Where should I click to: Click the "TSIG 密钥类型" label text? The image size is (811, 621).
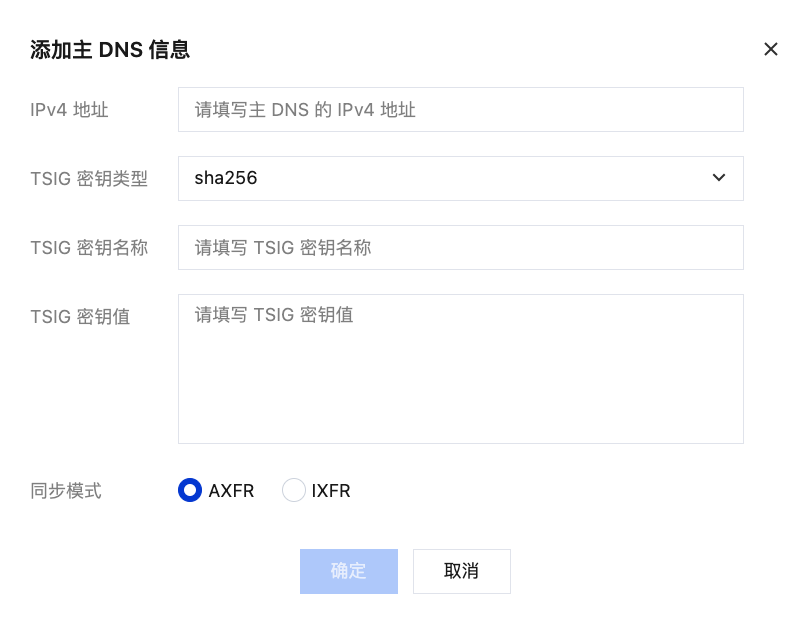tap(89, 179)
